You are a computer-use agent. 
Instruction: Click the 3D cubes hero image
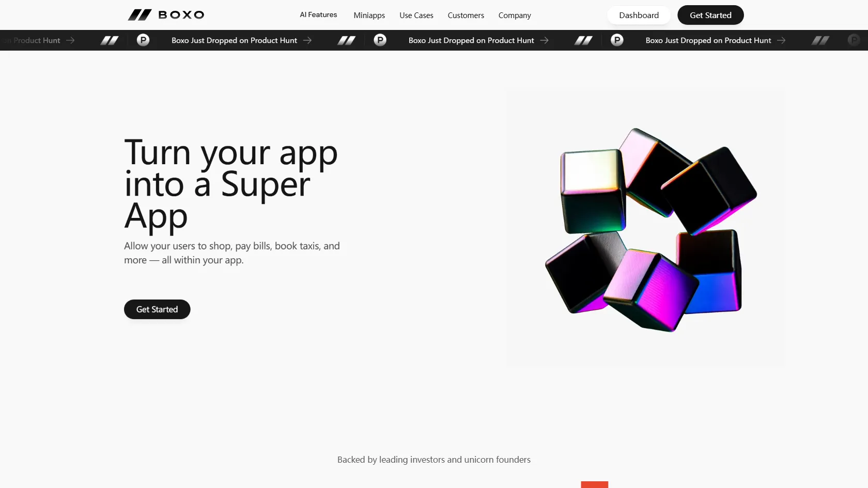[646, 228]
